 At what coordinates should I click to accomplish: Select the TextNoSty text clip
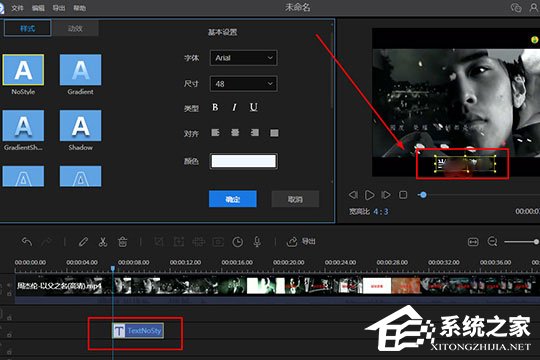coord(138,331)
